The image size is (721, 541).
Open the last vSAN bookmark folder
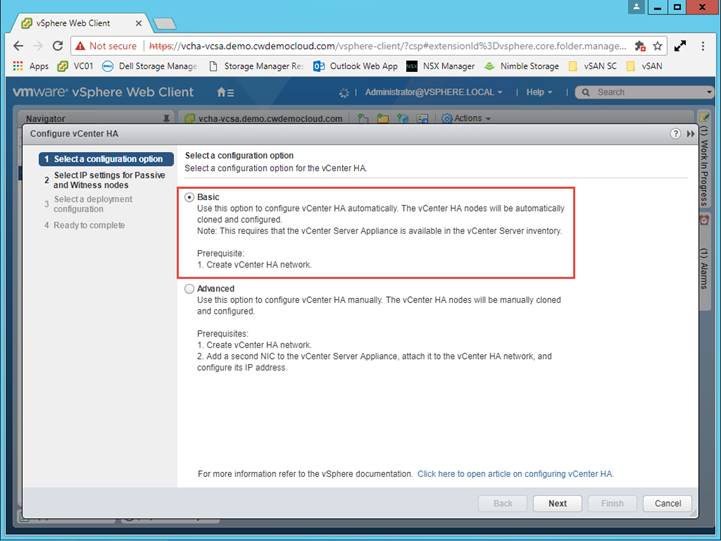tap(645, 66)
